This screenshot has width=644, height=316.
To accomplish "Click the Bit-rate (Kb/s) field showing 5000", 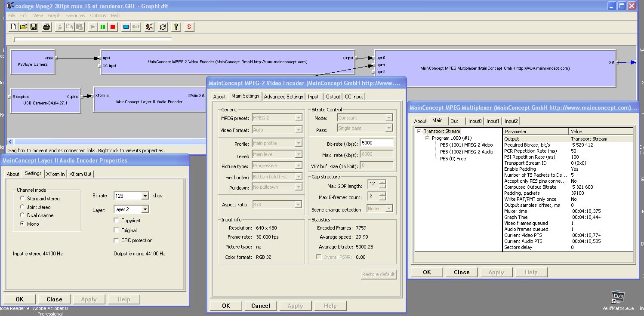I will (x=377, y=143).
